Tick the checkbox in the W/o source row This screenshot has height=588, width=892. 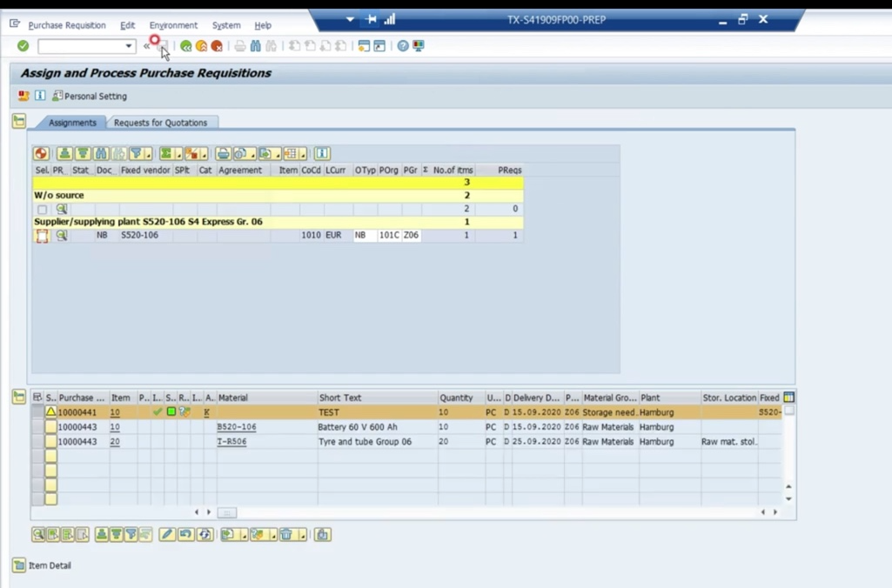click(x=42, y=210)
